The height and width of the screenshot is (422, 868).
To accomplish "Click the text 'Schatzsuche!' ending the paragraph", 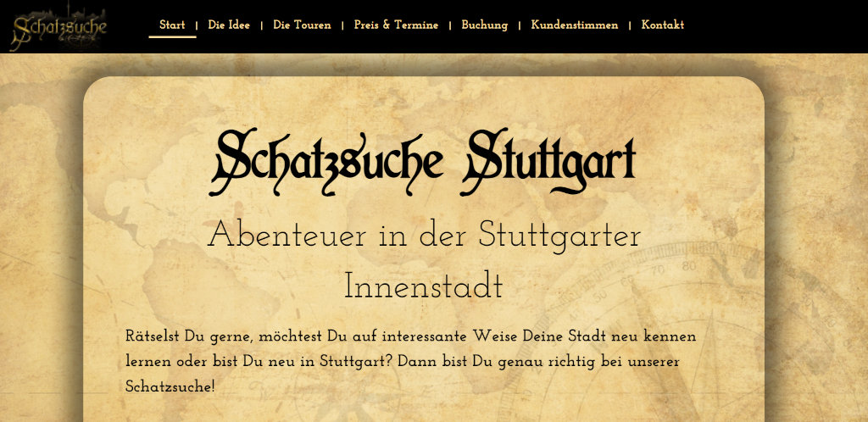I will coord(170,386).
